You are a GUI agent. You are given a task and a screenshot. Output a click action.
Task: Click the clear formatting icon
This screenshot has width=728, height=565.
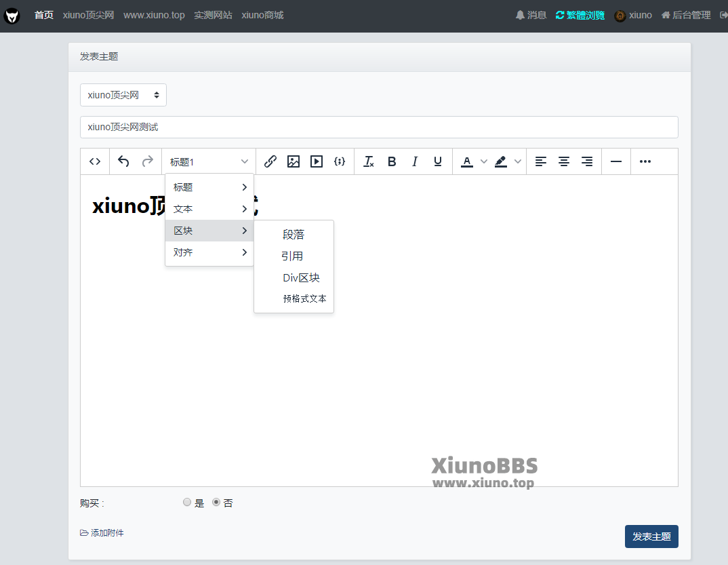pos(369,161)
